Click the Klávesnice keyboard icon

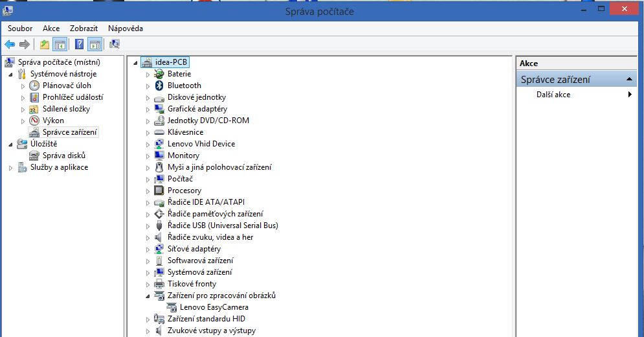tap(159, 132)
